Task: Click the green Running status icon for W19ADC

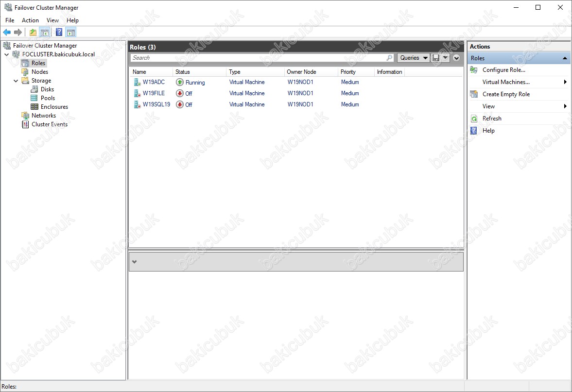Action: pyautogui.click(x=179, y=83)
